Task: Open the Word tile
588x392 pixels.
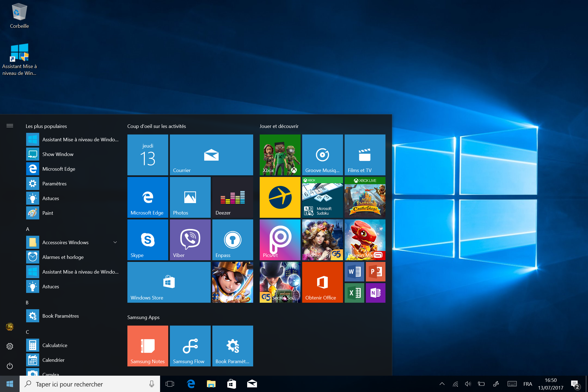Action: point(354,271)
